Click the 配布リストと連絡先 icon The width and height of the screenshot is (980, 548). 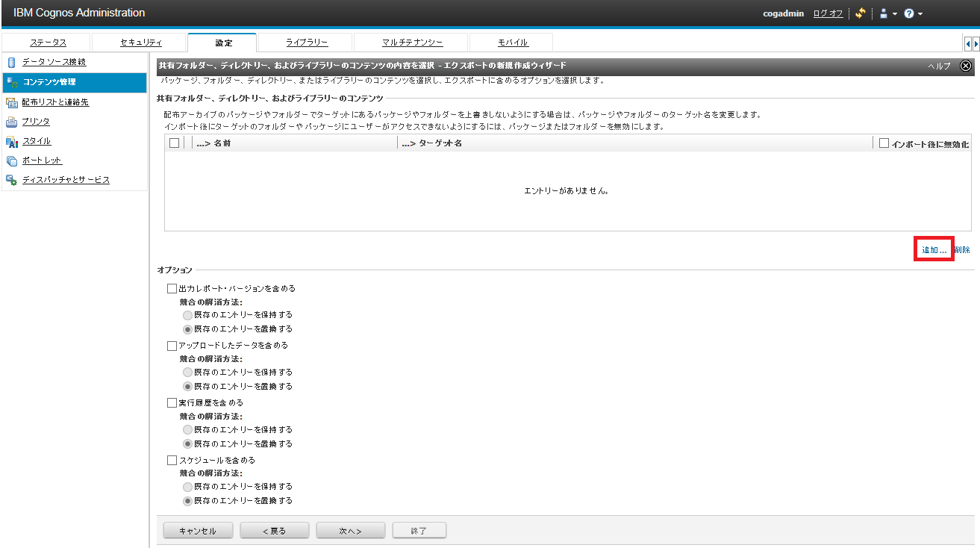11,102
